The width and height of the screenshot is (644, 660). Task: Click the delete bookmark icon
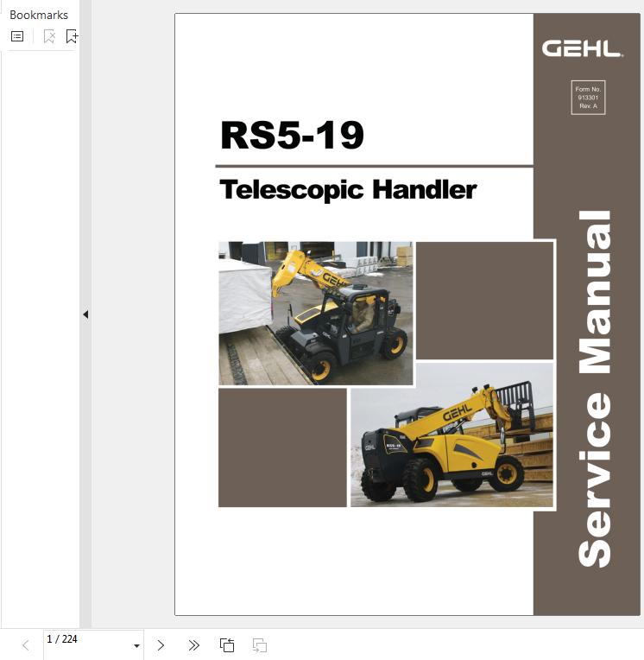49,36
